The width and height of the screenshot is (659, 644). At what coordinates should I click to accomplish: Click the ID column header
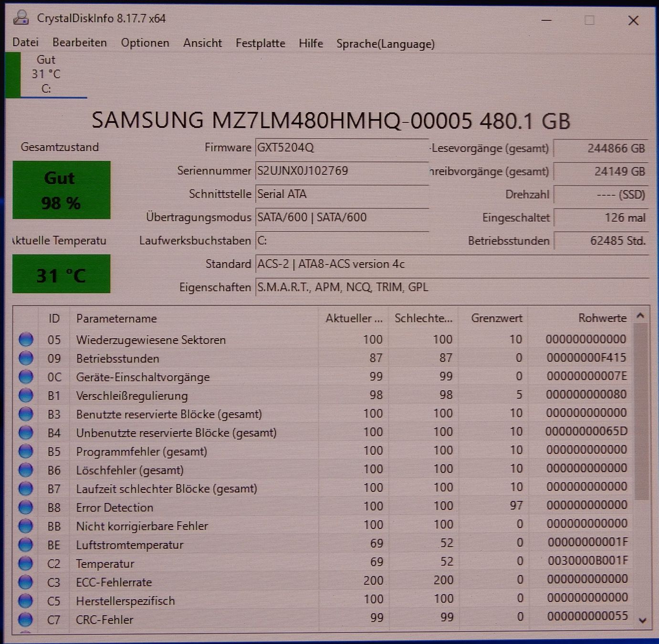coord(54,318)
